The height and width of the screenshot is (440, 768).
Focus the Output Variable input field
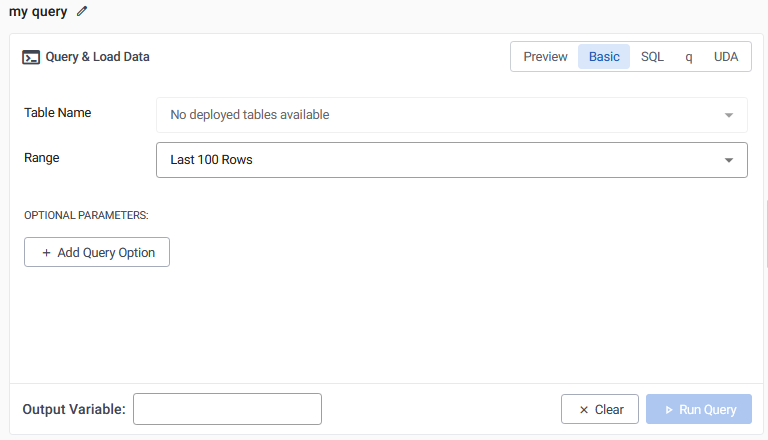click(x=227, y=409)
